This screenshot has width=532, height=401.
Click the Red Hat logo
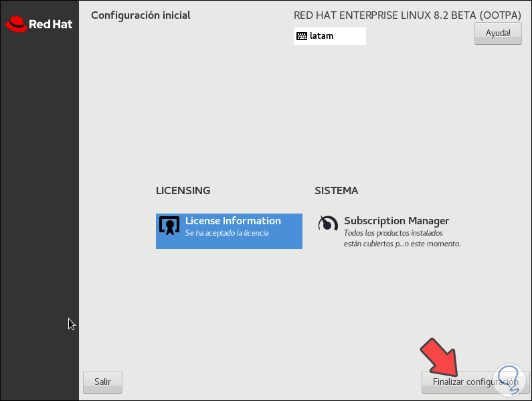click(39, 24)
